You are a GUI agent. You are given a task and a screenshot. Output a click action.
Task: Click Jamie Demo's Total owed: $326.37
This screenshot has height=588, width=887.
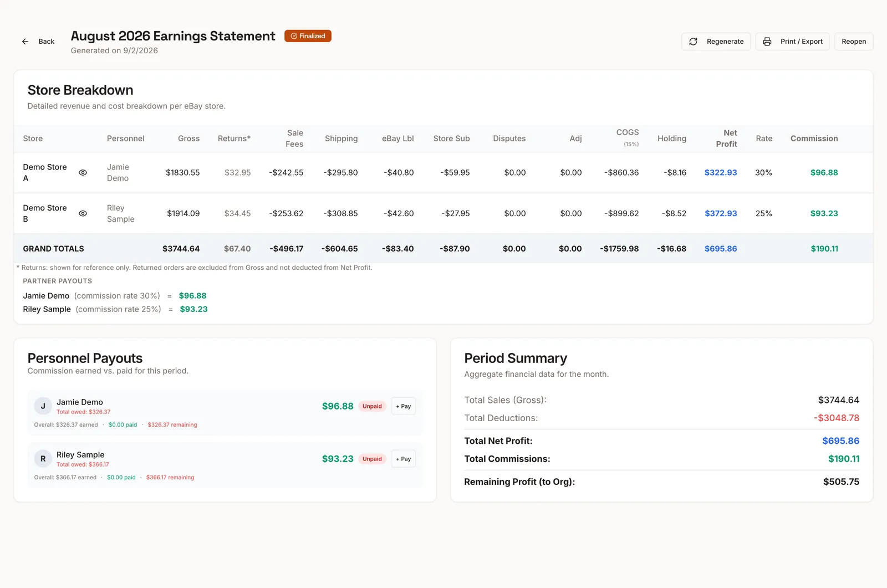tap(83, 412)
